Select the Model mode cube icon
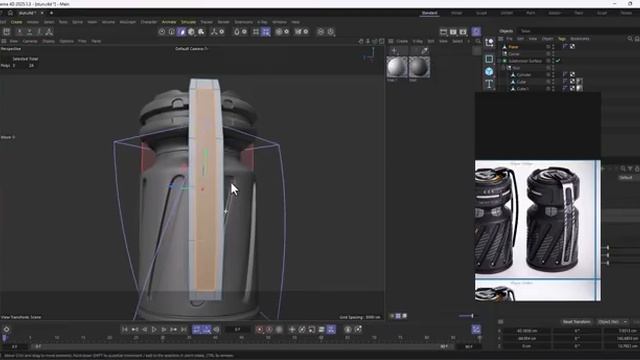The image size is (640, 360). [191, 32]
